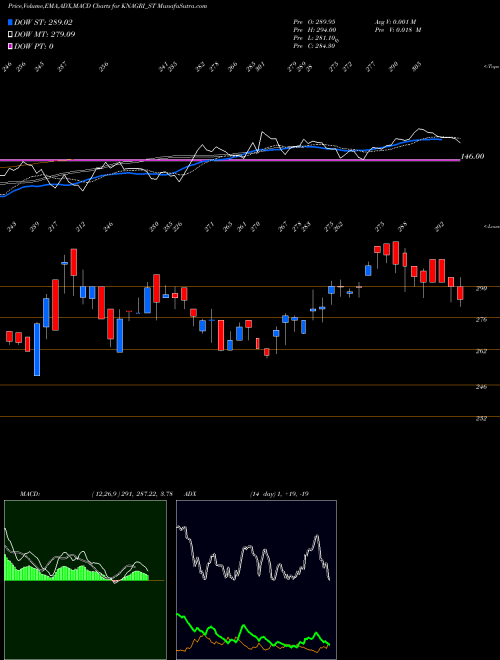Click the green MACD histogram bars
The width and height of the screenshot is (500, 660).
(x=63, y=573)
